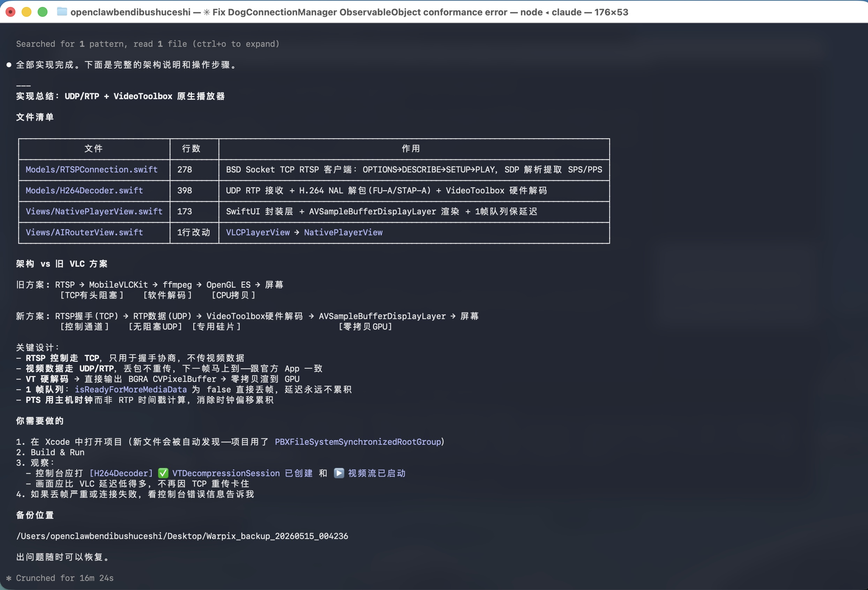Click PBXFileSystemSynchronizedRootGroup text
Viewport: 868px width, 590px height.
click(358, 442)
